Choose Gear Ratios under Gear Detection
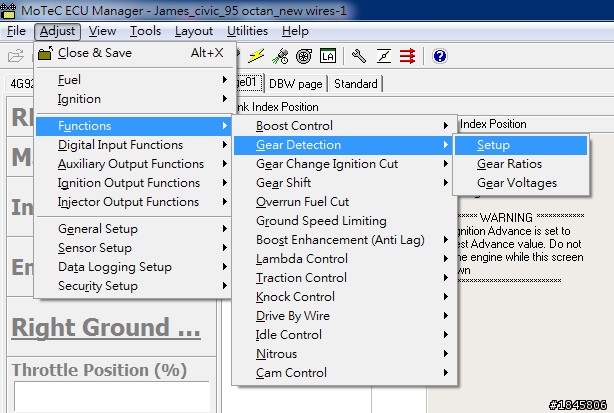The image size is (614, 413). [x=521, y=164]
